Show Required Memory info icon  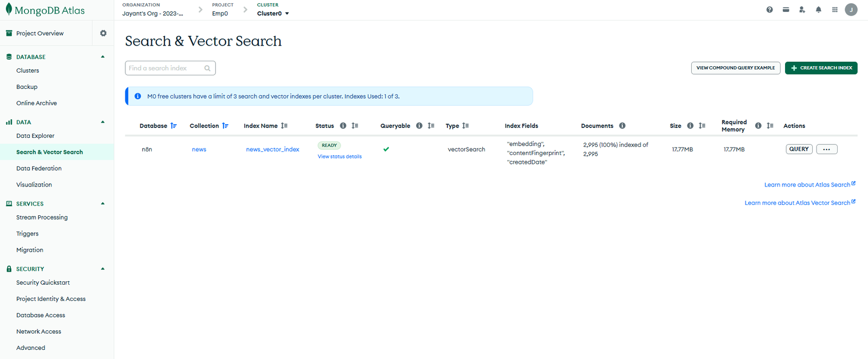click(758, 126)
